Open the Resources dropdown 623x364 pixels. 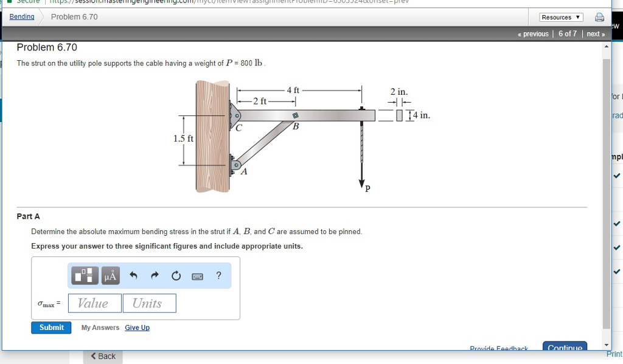(x=560, y=16)
